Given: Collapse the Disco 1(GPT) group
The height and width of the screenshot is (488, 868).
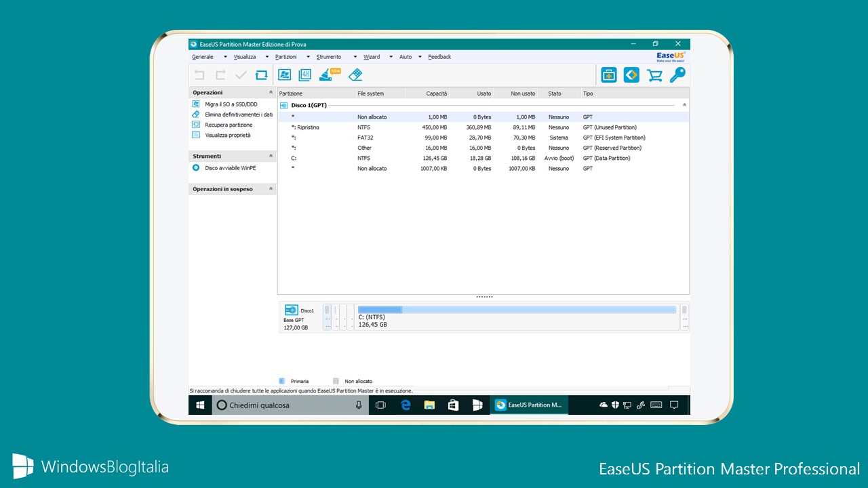Looking at the screenshot, I should [x=684, y=105].
